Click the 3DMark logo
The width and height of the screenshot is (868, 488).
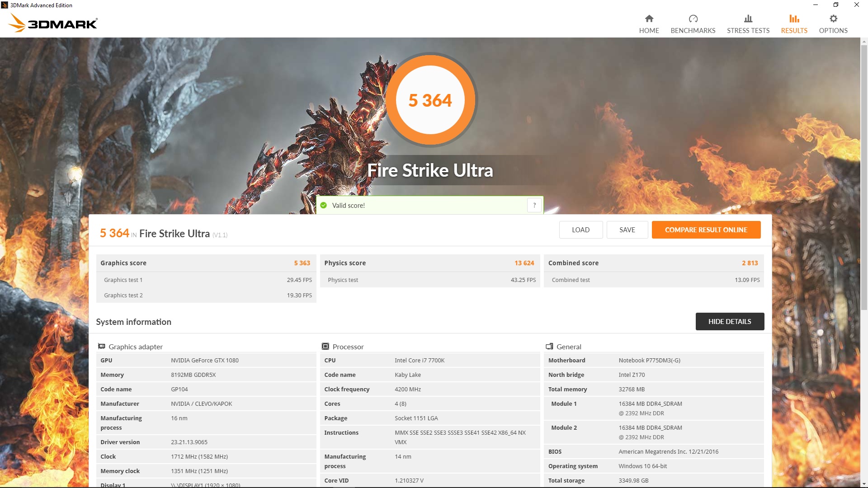click(x=53, y=23)
